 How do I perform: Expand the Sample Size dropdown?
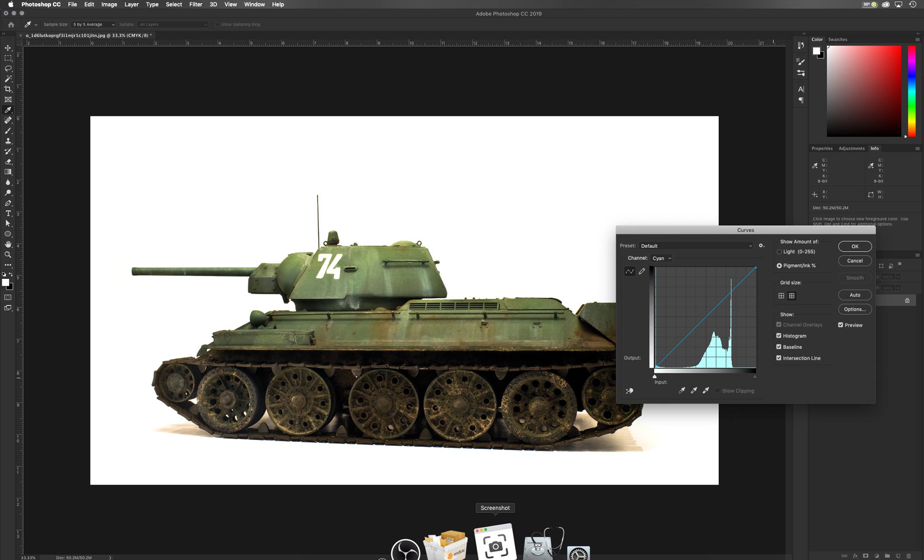click(x=93, y=24)
